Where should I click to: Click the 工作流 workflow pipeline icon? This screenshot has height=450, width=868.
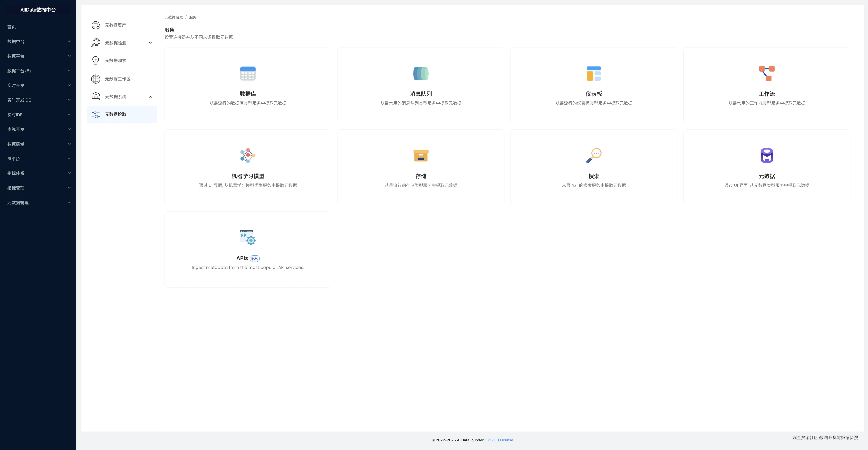tap(767, 73)
